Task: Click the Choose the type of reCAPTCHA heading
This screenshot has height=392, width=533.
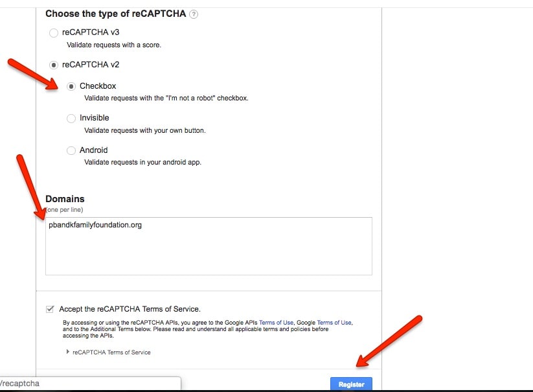Action: click(115, 14)
